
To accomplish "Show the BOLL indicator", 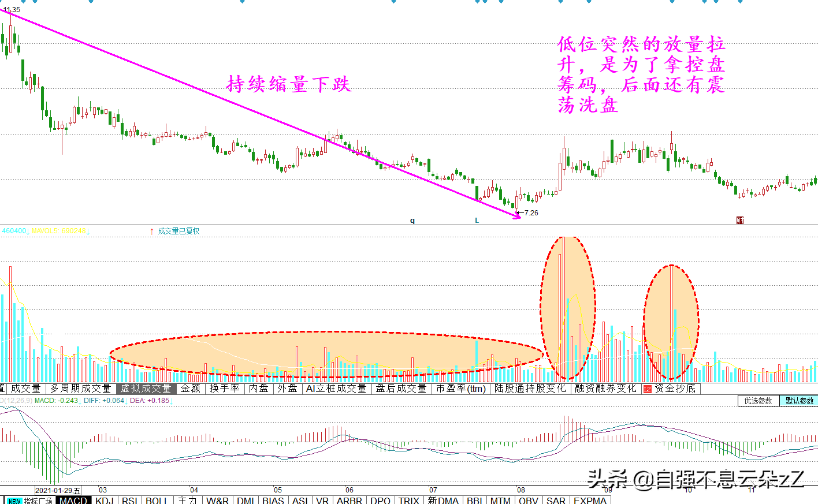I will click(157, 501).
